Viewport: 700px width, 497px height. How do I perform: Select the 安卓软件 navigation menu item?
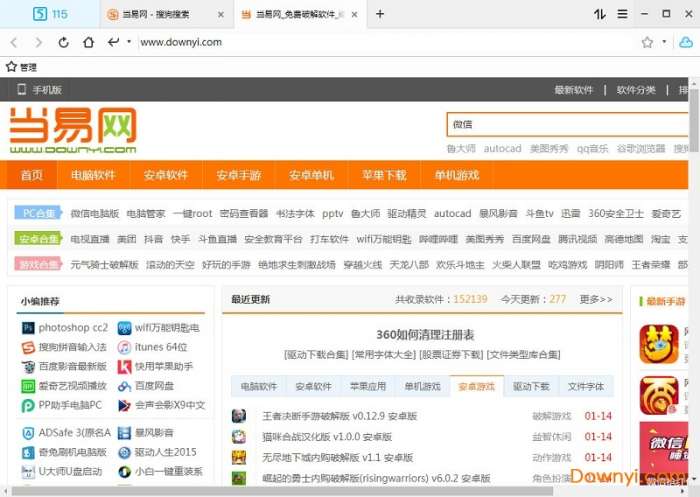(165, 175)
